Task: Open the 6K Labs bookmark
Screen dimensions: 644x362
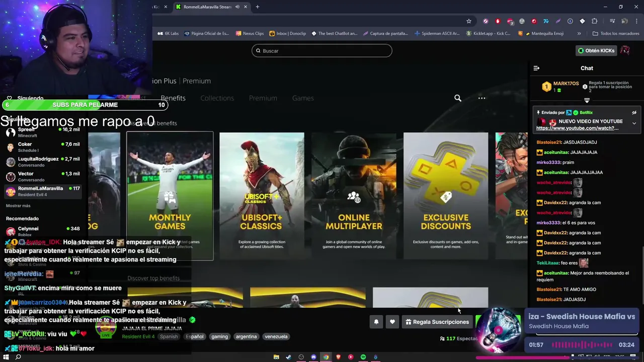Action: [168, 34]
